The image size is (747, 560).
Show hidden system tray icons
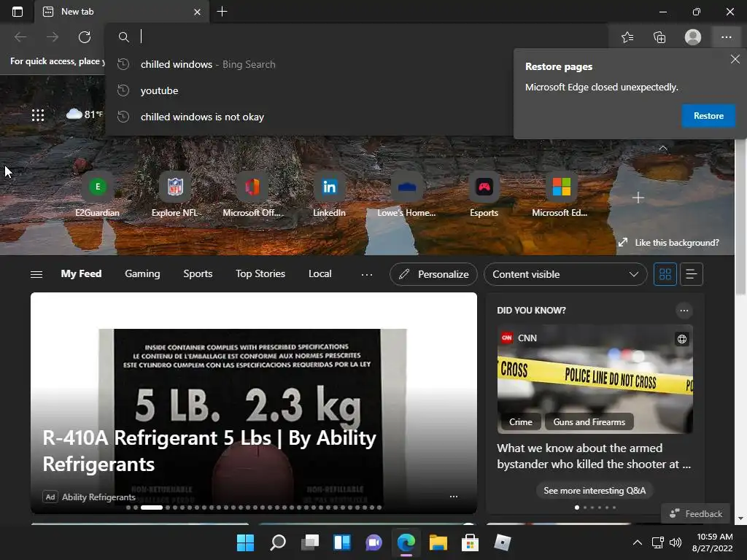click(637, 542)
